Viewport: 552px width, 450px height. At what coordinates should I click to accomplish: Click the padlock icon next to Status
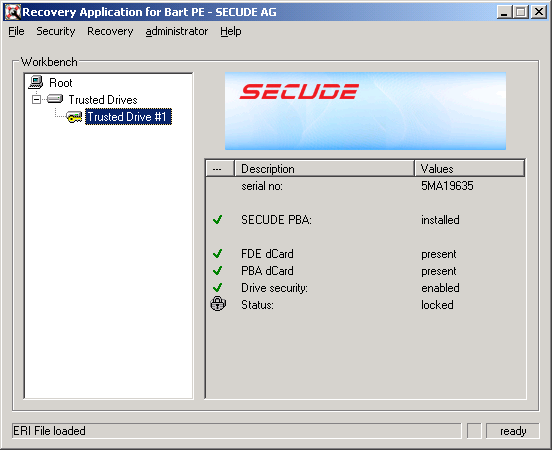pyautogui.click(x=218, y=304)
